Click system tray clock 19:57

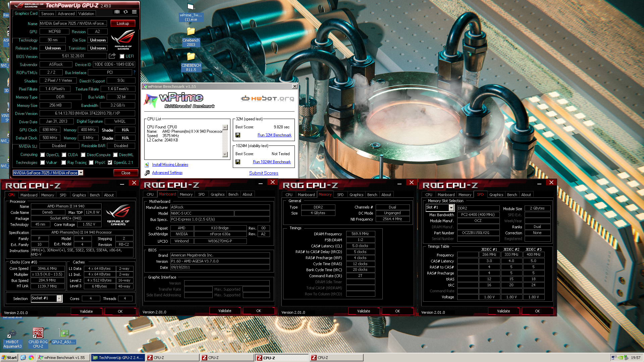636,358
